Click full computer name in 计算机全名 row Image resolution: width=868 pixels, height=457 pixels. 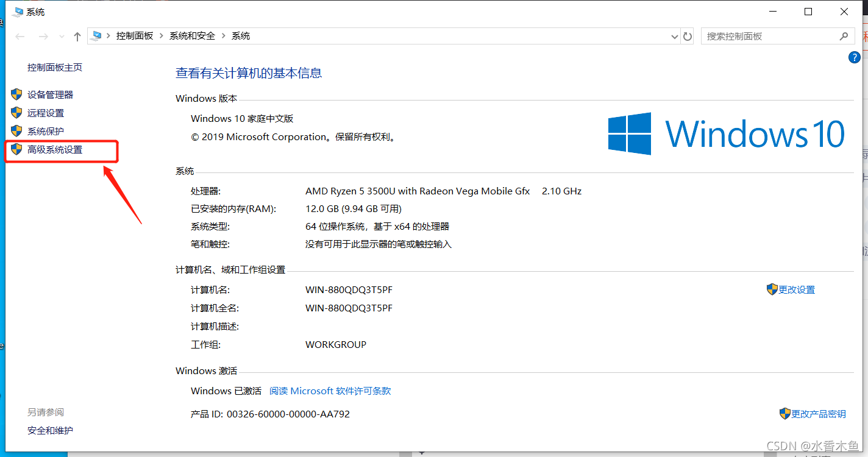[349, 308]
